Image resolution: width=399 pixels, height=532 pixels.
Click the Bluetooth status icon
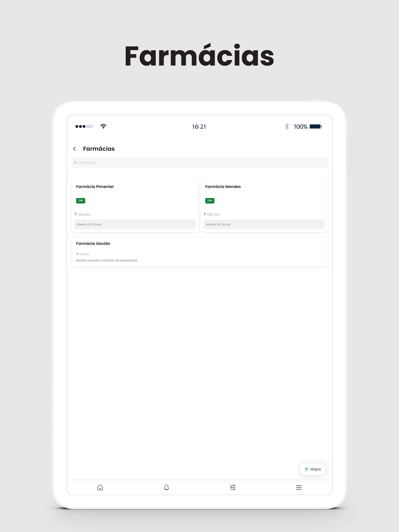point(286,126)
